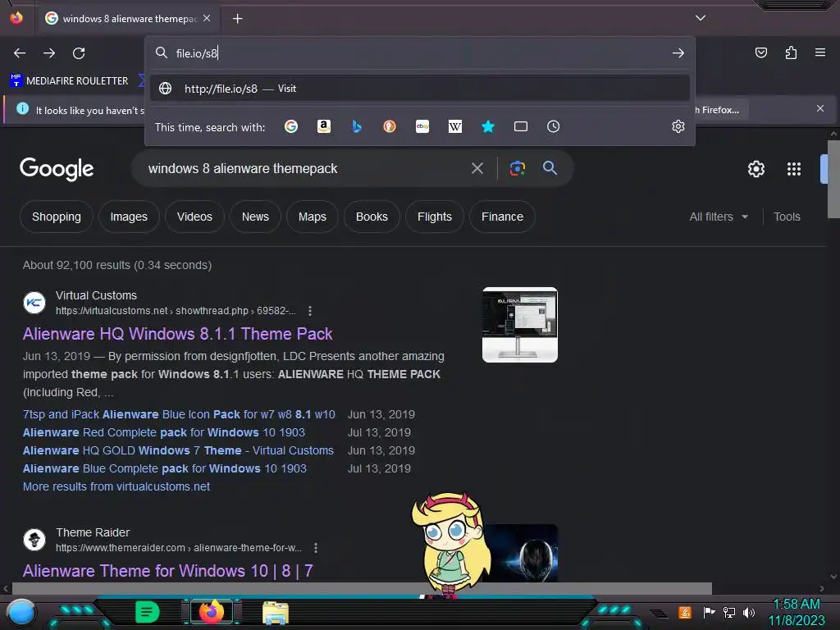Open More results from virtualcustoms.net

click(116, 486)
